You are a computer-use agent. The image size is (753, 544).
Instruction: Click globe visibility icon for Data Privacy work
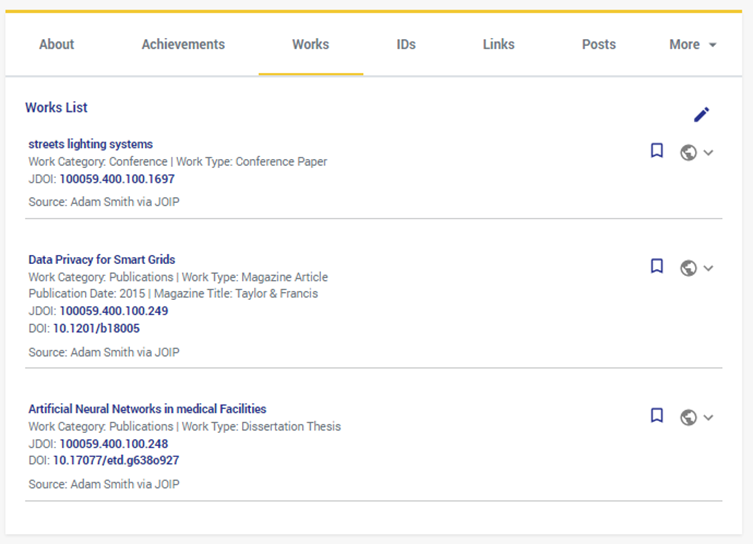688,268
